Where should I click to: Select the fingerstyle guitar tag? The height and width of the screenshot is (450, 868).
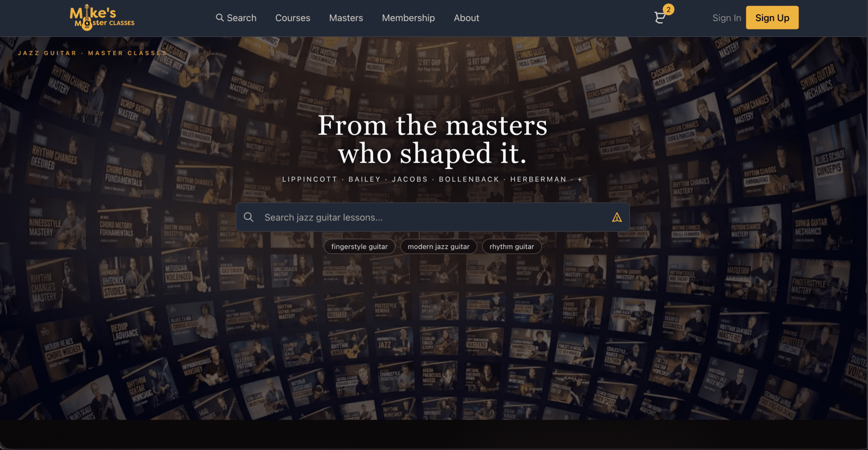pos(359,247)
